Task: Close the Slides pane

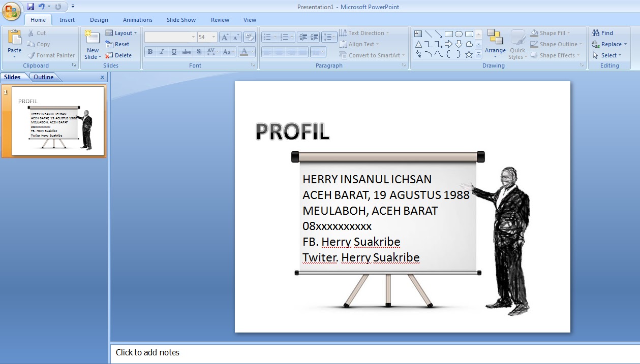Action: tap(102, 77)
